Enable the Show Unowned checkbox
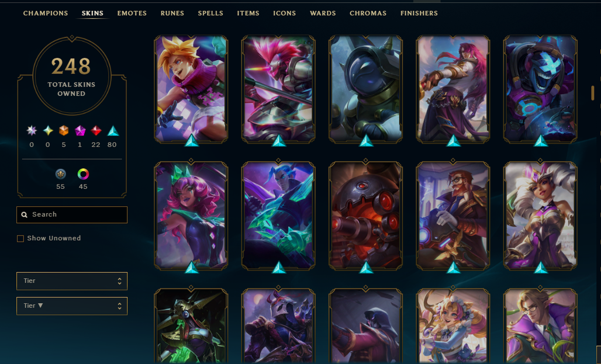 tap(20, 238)
